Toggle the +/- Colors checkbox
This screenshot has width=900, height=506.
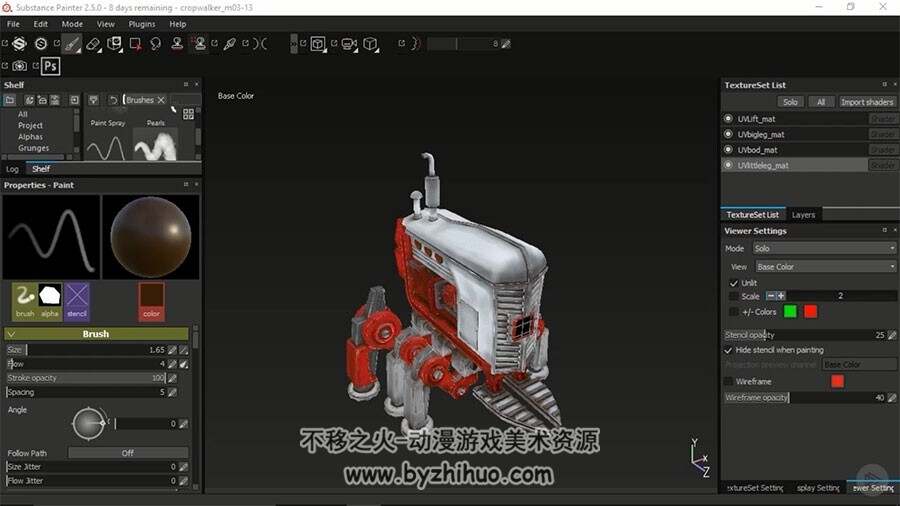(734, 312)
